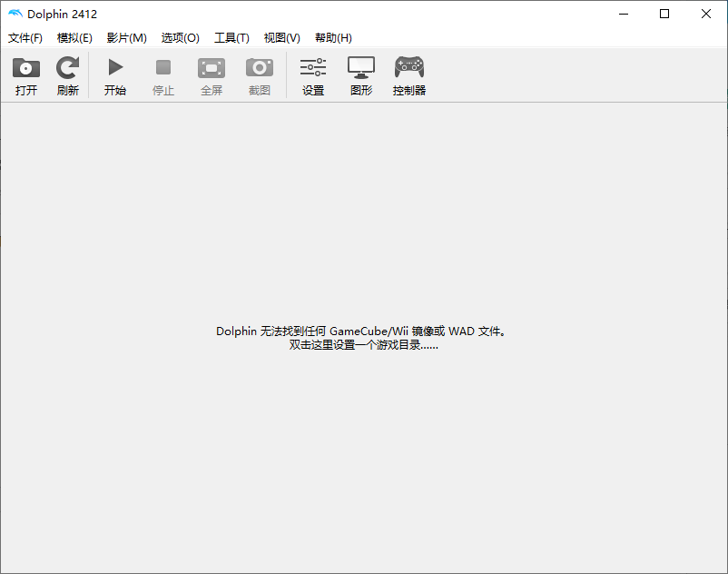Open the 帮助(H) menu

coord(333,37)
